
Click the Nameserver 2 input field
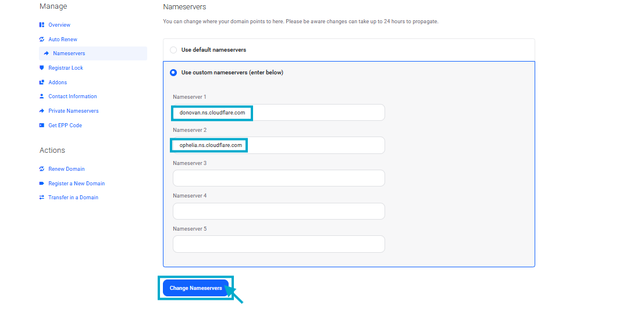coord(279,145)
